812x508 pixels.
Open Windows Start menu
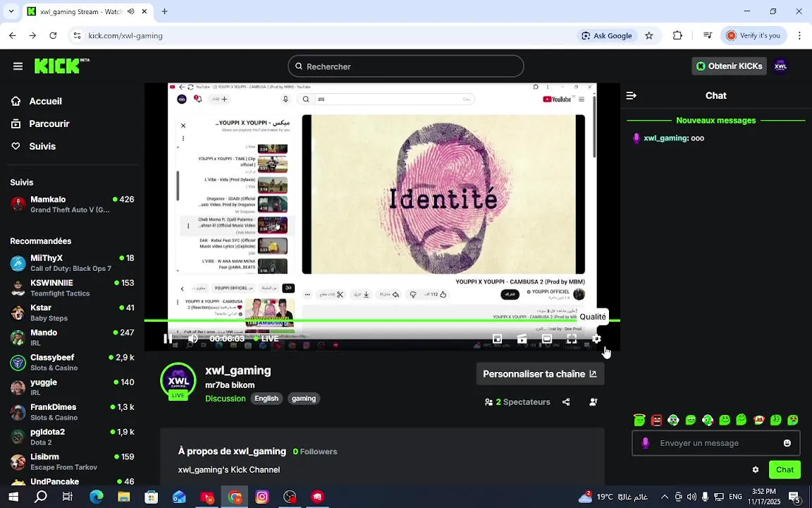[13, 497]
